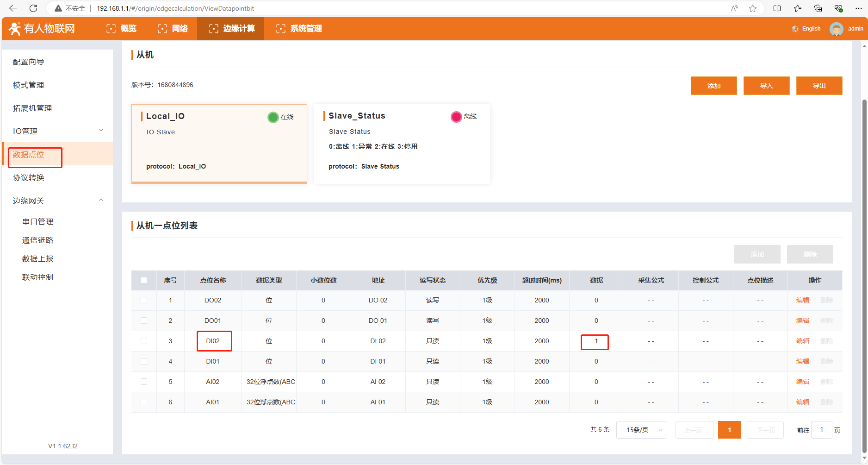The image size is (868, 465).
Task: Click the English language globe icon
Action: [795, 29]
